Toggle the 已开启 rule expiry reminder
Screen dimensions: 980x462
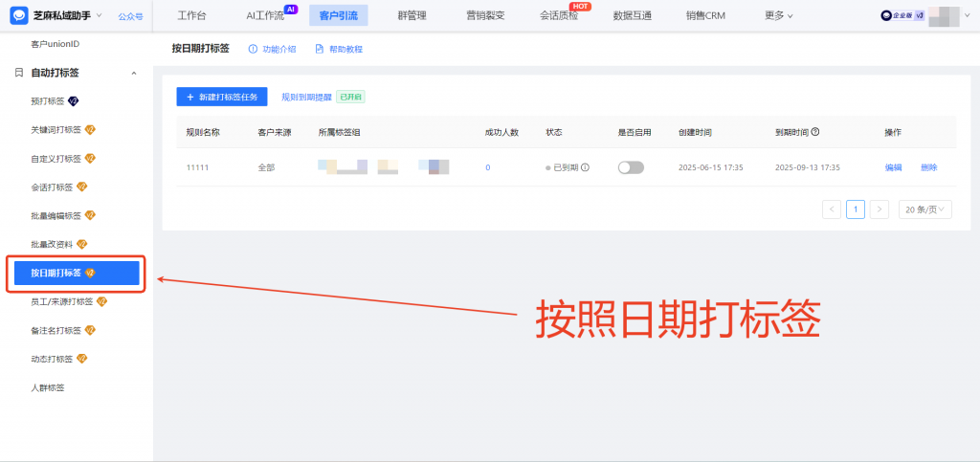(350, 97)
